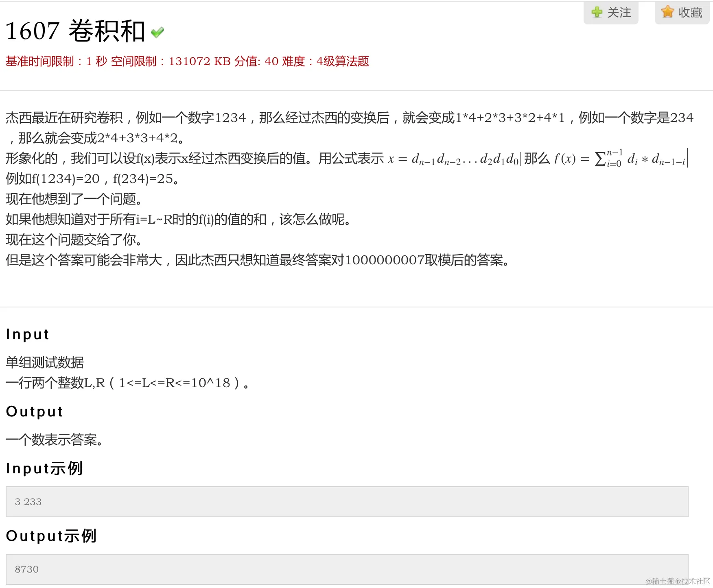
Task: Click the line 现在这个问题交给了你。
Action: (x=74, y=240)
